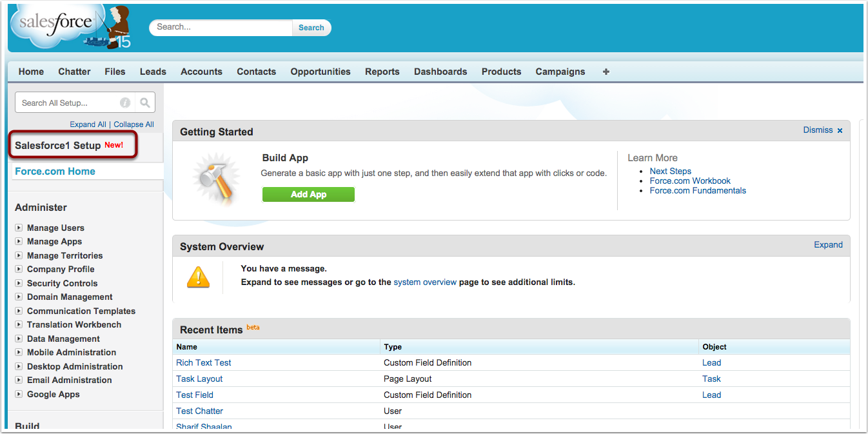868x434 pixels.
Task: Open the Test Chatter user
Action: coord(199,411)
